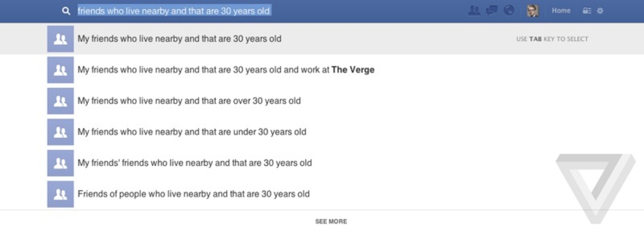Screen dimensions: 644x232
Task: Pick the "My friends' friends" suggestion
Action: [x=322, y=163]
